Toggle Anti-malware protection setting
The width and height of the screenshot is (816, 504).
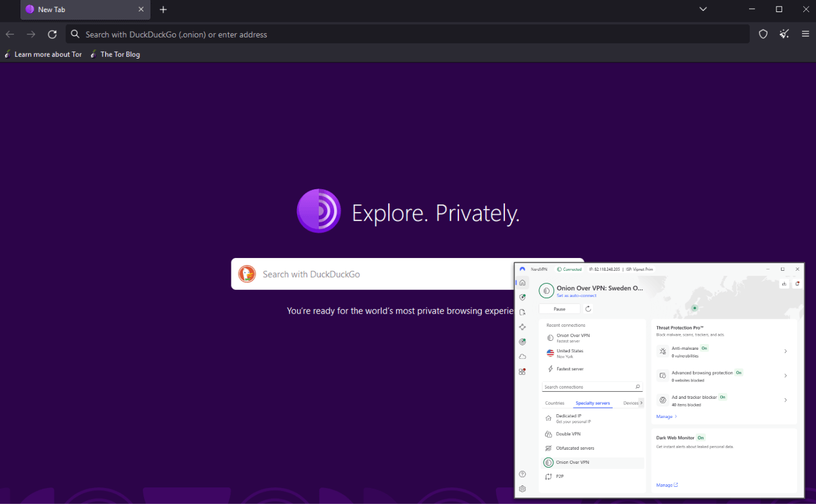[x=785, y=351]
